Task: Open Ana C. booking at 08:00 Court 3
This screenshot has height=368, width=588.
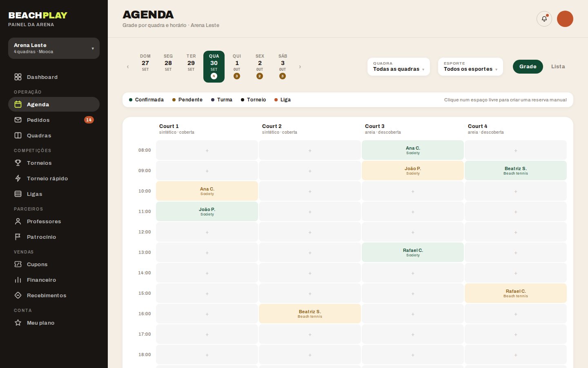Action: (413, 150)
